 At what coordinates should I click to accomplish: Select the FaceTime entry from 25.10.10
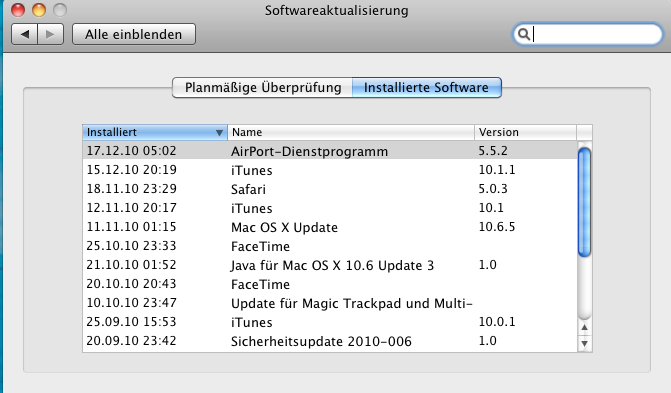tap(330, 246)
